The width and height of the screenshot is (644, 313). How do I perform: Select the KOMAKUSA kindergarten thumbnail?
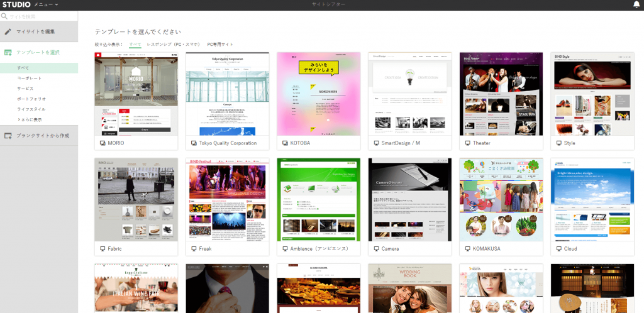(501, 200)
